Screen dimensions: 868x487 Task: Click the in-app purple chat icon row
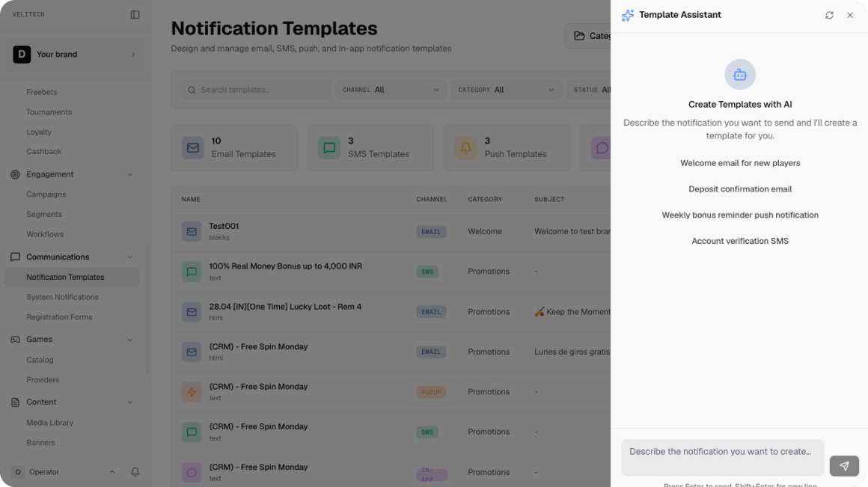click(192, 473)
